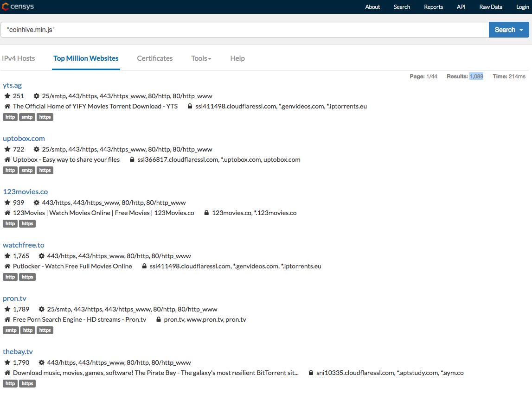Click the lock icon in thebay.tv result
The width and height of the screenshot is (532, 394).
coord(311,373)
